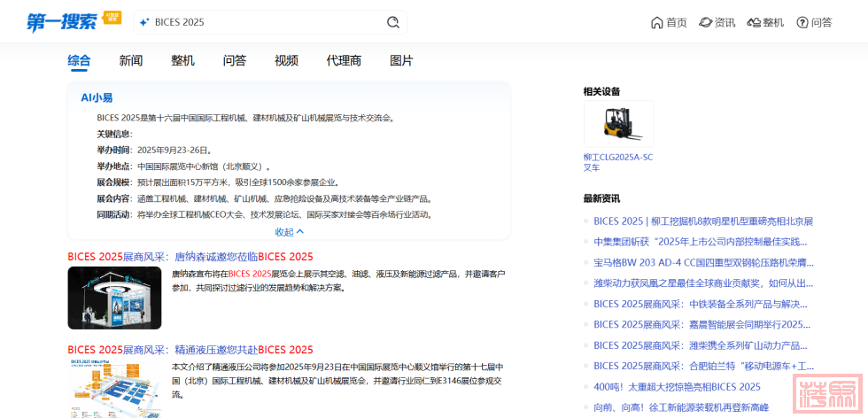This screenshot has width=868, height=418.
Task: Switch to the 新闻 tab
Action: (131, 61)
